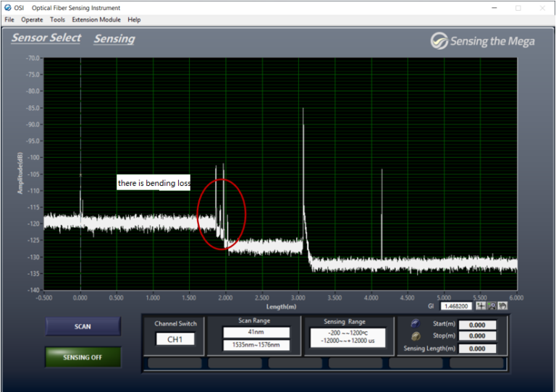556x392 pixels.
Task: Open the Tools menu
Action: pyautogui.click(x=57, y=20)
